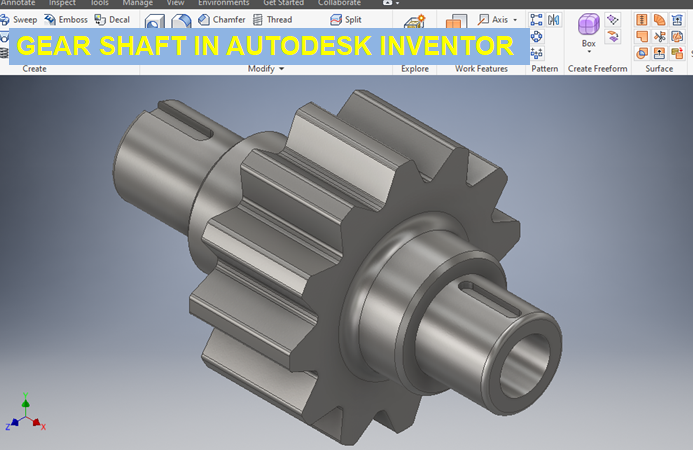Activate the Split tool

click(x=346, y=19)
